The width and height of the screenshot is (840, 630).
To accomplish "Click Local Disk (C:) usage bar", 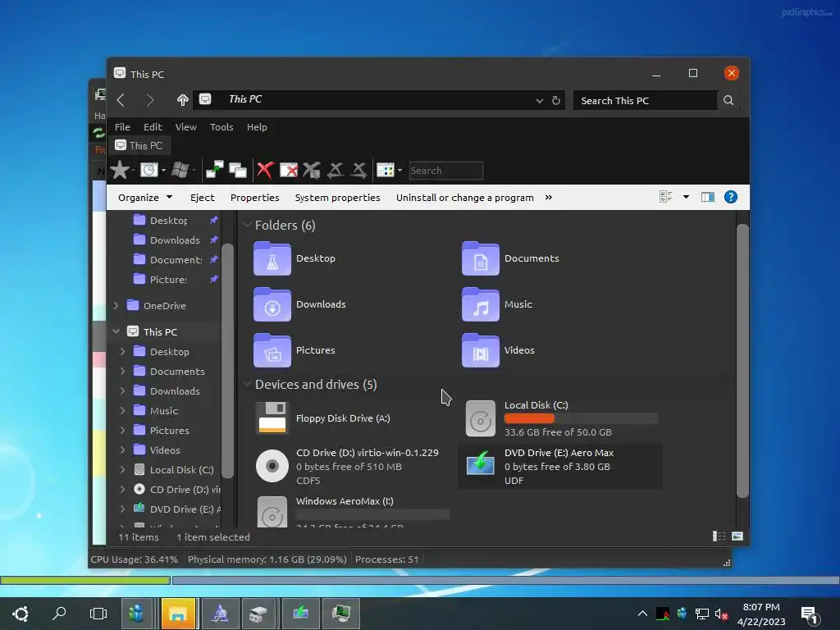I will tap(581, 419).
